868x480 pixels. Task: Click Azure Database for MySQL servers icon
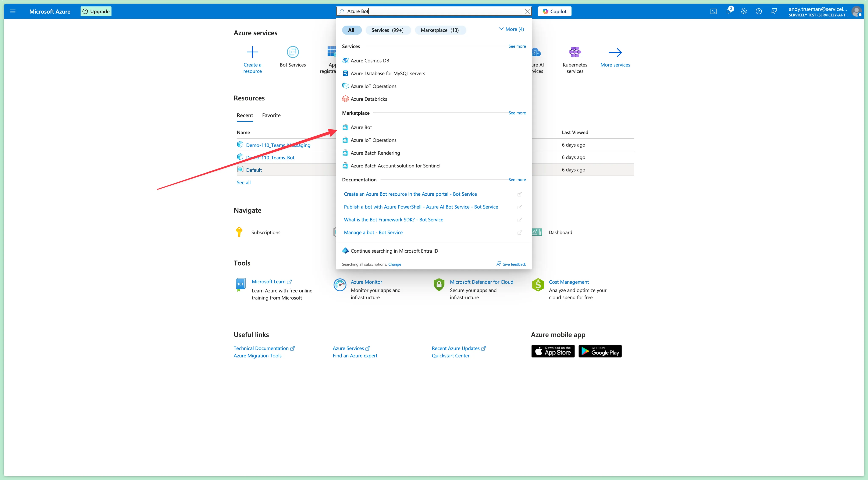(345, 74)
